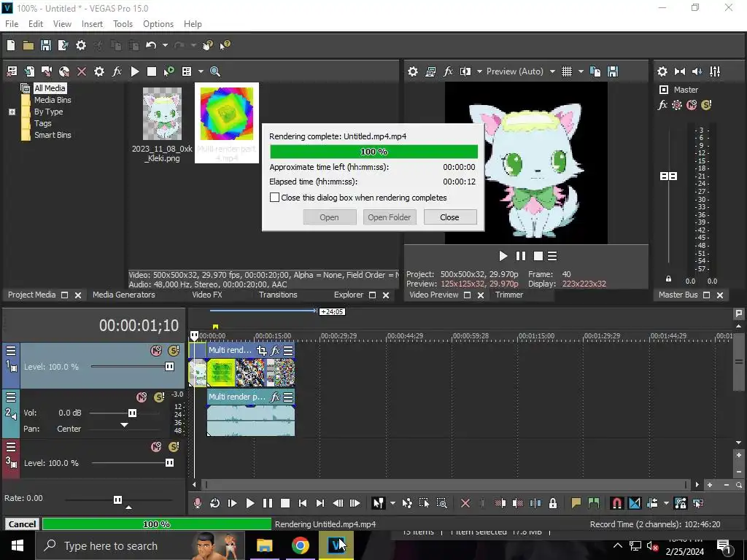The width and height of the screenshot is (747, 560).
Task: Toggle Split Screen View in preview toolbar
Action: pyautogui.click(x=465, y=71)
